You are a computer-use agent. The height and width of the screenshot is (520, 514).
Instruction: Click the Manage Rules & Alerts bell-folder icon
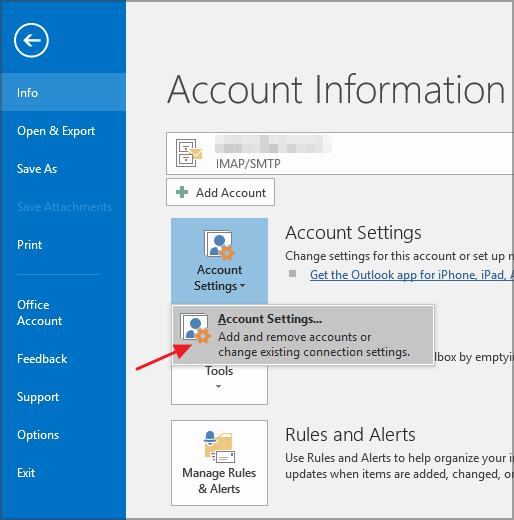click(x=219, y=447)
